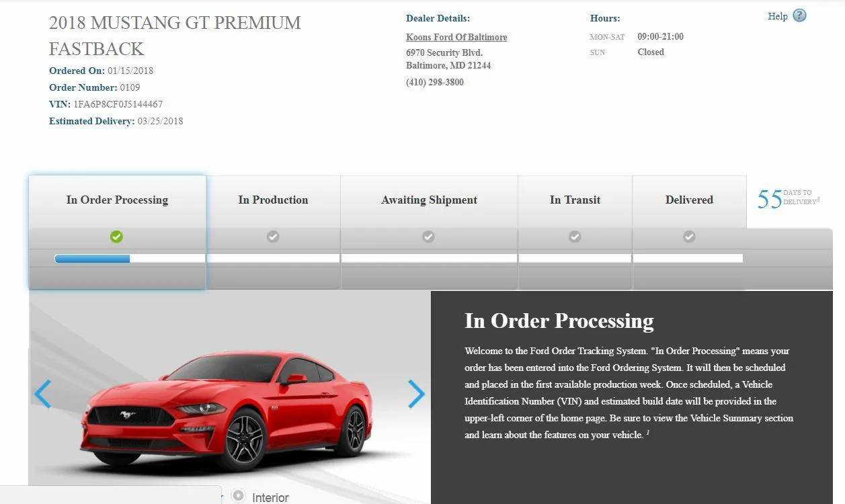Click the Hours heading
This screenshot has width=845, height=504.
pyautogui.click(x=605, y=18)
